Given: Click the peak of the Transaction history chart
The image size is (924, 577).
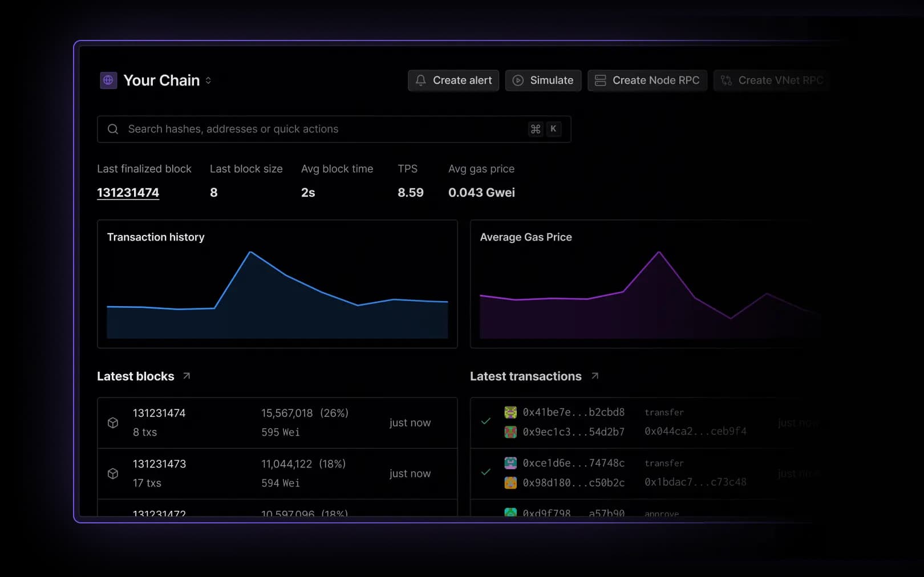Looking at the screenshot, I should click(x=250, y=252).
